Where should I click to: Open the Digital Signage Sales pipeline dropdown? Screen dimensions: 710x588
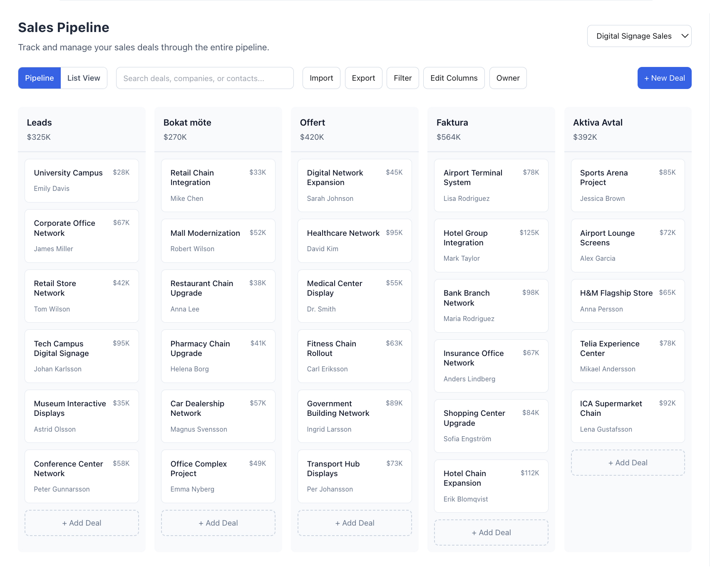tap(639, 36)
